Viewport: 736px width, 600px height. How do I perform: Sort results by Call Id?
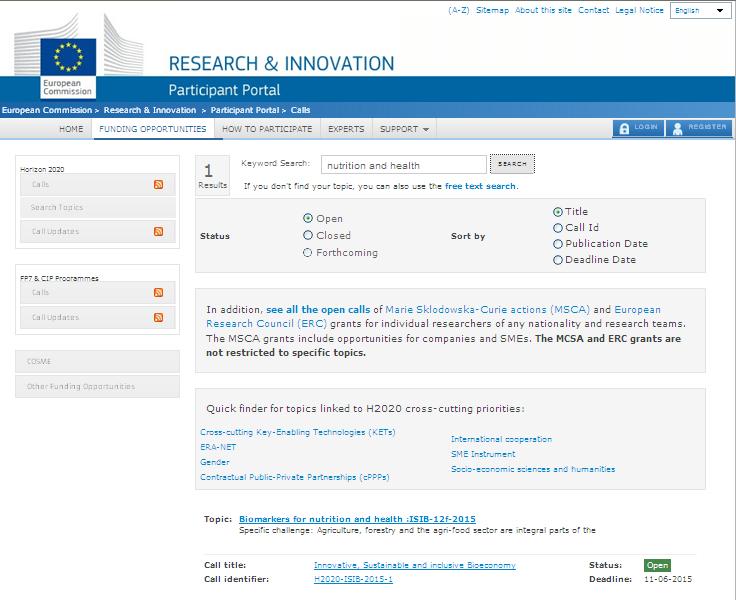558,228
